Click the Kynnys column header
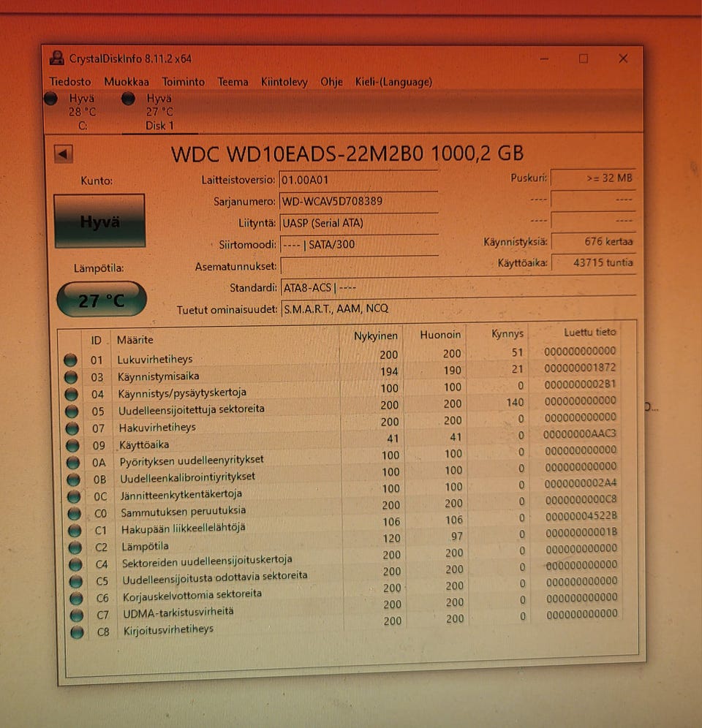This screenshot has width=702, height=728. click(x=507, y=334)
